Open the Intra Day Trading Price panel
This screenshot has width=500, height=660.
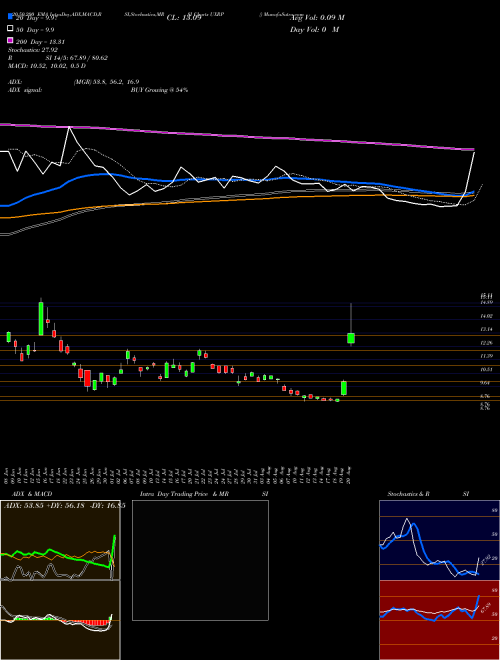coord(200,560)
